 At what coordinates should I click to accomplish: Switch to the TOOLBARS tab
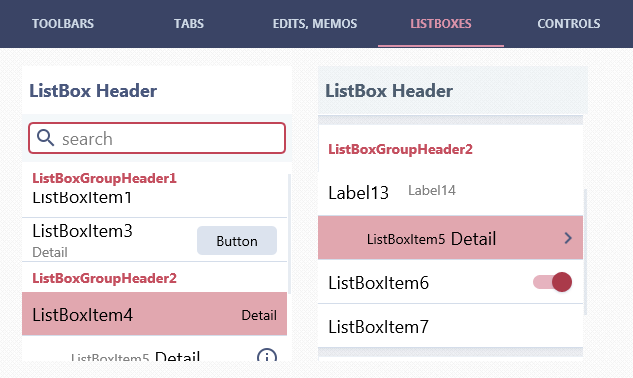[x=63, y=23]
